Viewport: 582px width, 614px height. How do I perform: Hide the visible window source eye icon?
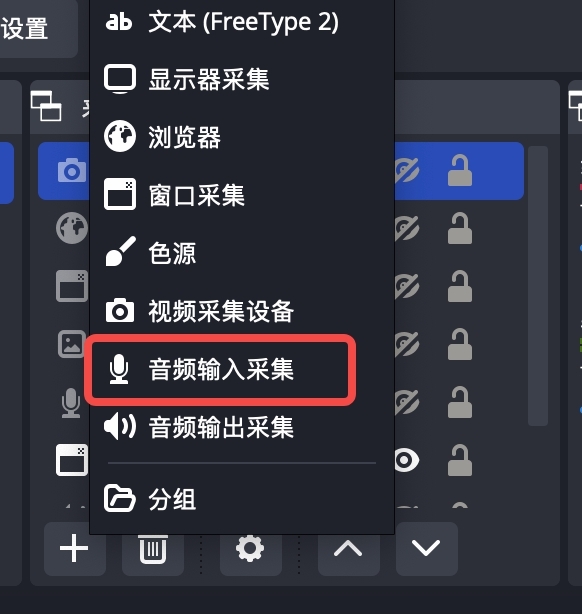pos(406,460)
